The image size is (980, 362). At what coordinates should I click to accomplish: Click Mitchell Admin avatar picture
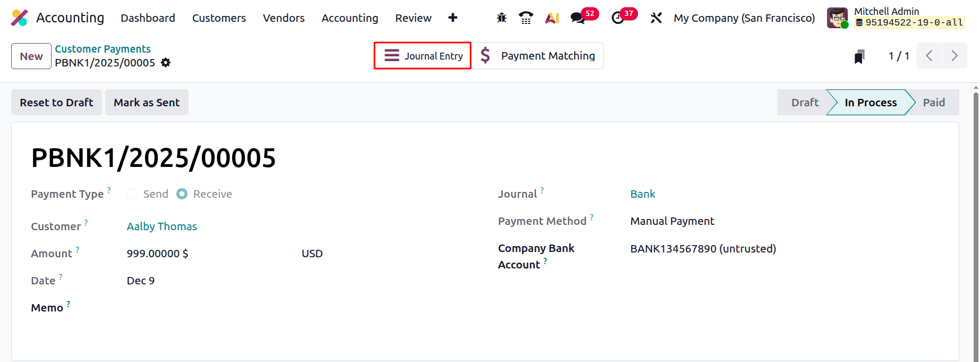click(x=838, y=18)
